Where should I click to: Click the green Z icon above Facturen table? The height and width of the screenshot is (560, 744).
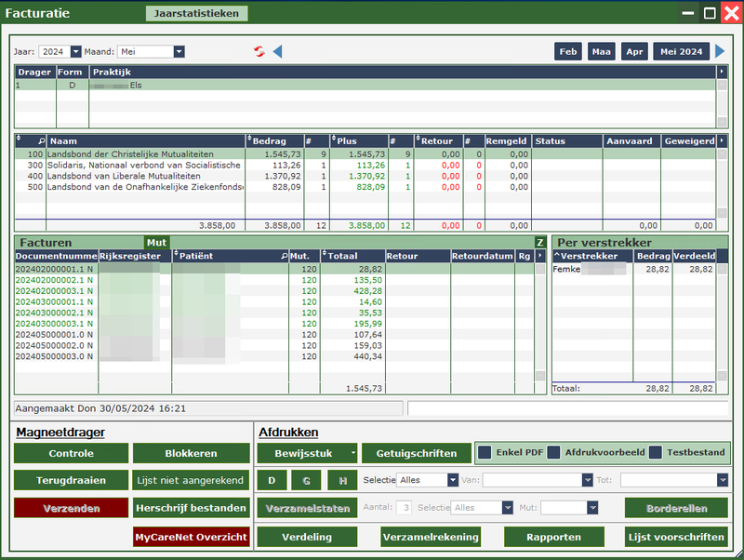pos(539,242)
